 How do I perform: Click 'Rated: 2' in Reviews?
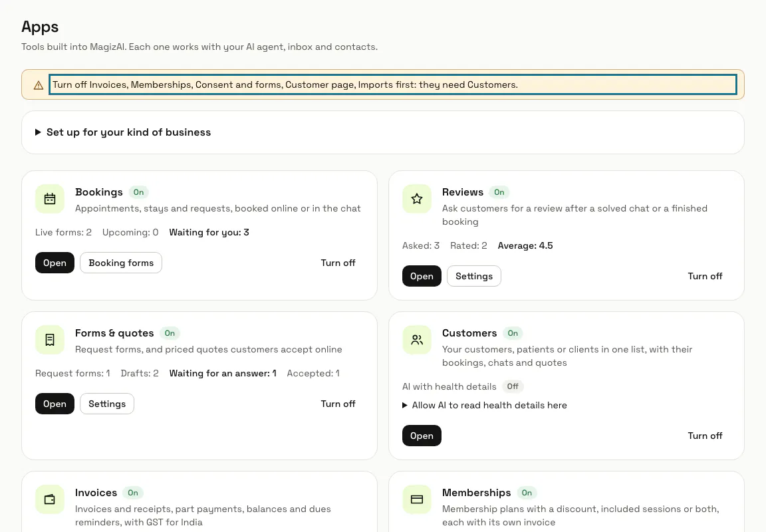(x=469, y=246)
